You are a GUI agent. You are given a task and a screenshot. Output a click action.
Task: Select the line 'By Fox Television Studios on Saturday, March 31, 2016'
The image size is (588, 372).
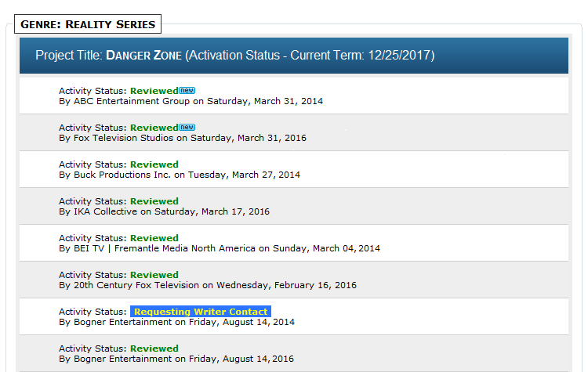183,138
